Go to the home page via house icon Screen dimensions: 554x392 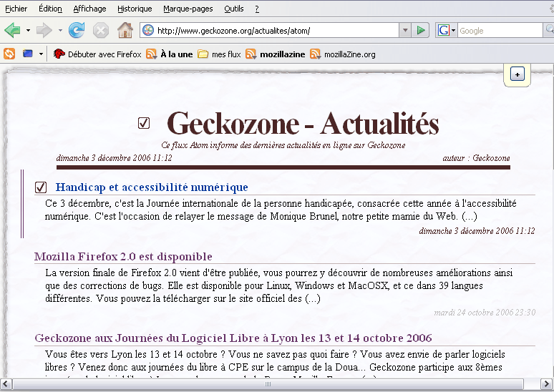coord(125,30)
